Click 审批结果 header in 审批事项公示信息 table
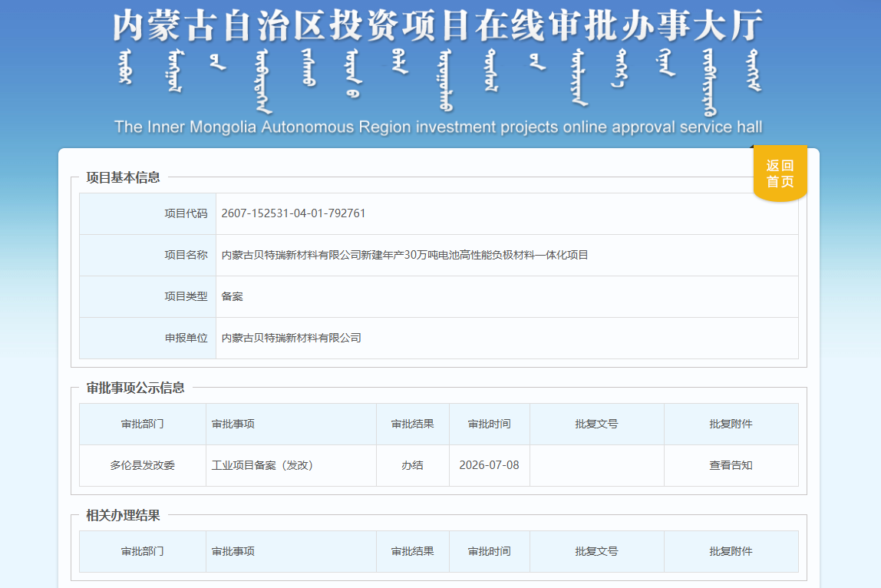 (x=413, y=424)
